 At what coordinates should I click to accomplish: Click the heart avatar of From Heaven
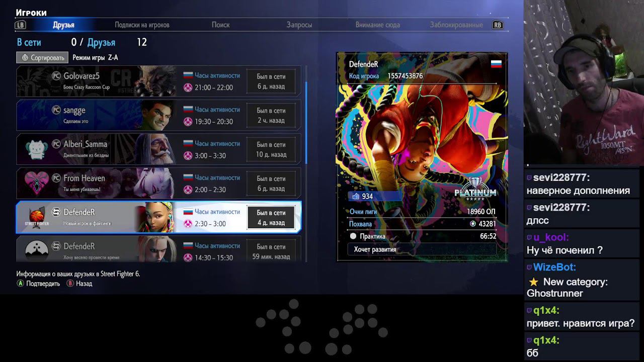37,184
